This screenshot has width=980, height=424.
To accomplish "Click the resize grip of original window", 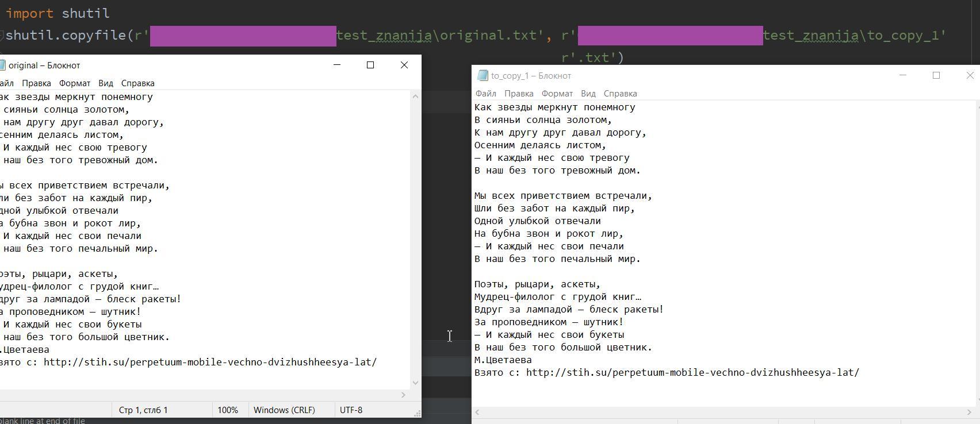I will [x=417, y=413].
